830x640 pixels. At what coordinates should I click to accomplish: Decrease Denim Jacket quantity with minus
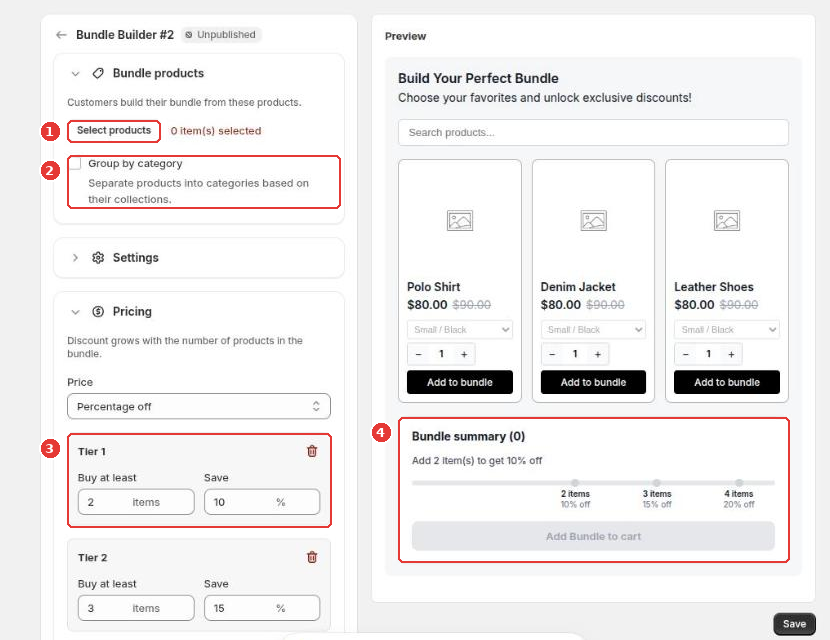[x=552, y=354]
